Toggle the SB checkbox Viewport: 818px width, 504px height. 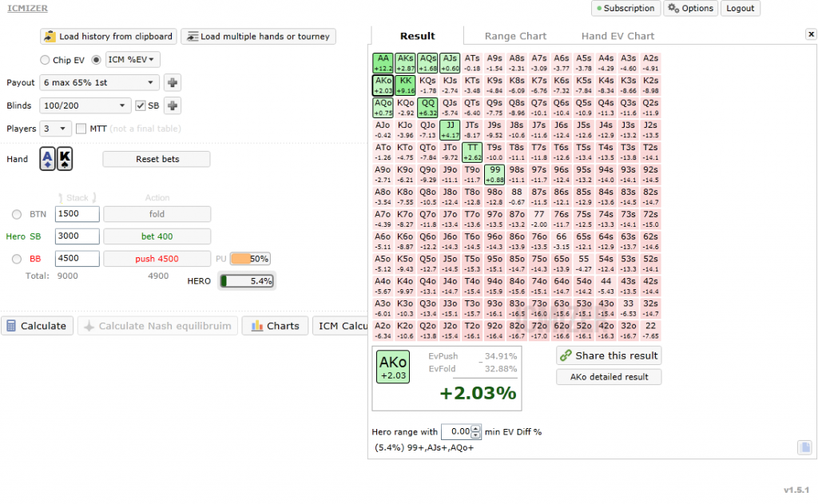click(x=140, y=105)
